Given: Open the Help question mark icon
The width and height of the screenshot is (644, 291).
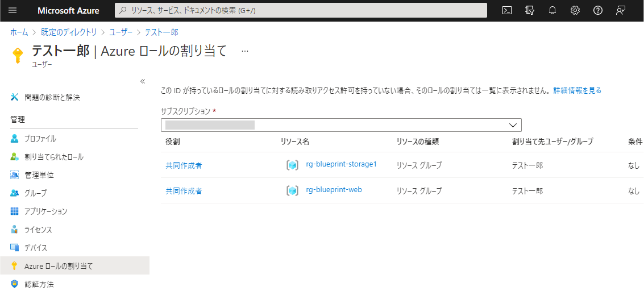Looking at the screenshot, I should (597, 11).
